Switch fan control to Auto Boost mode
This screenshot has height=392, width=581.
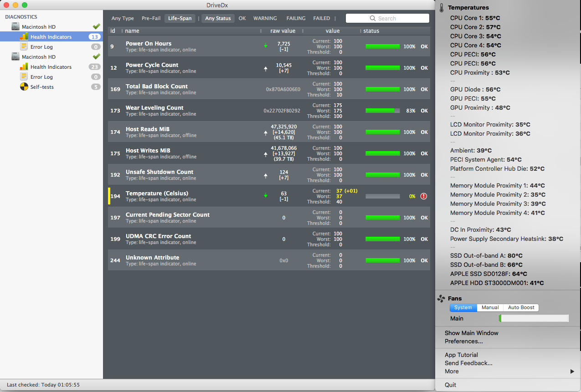coord(521,308)
